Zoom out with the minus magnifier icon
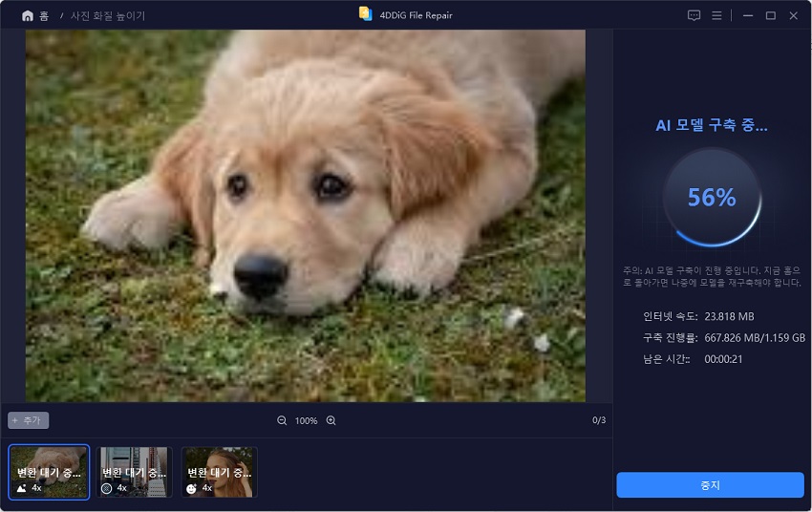812x512 pixels. (282, 420)
